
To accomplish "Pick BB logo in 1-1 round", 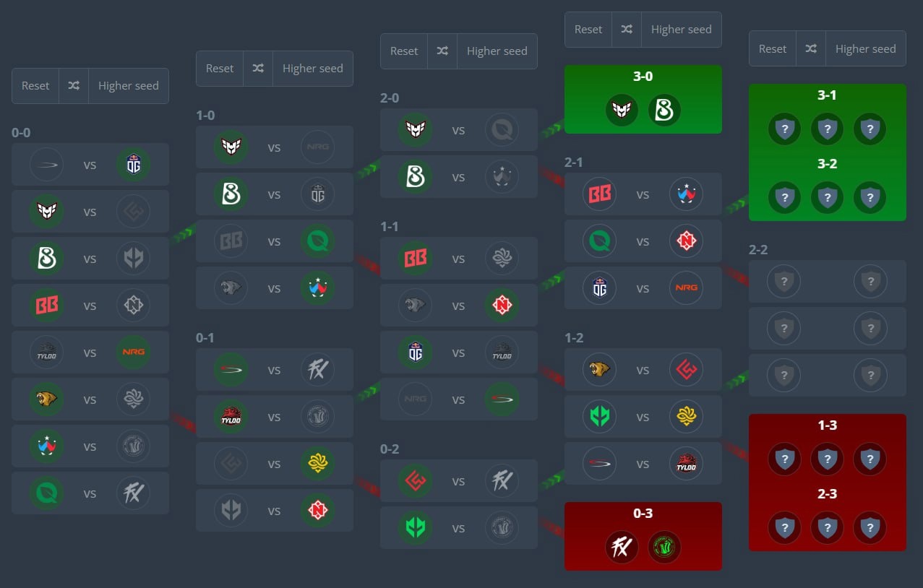I will click(x=415, y=259).
